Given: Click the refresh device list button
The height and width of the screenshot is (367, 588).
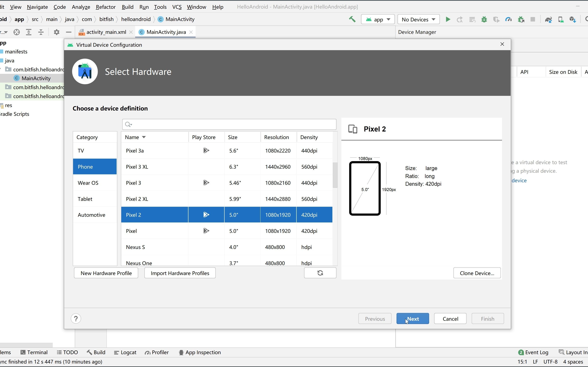Looking at the screenshot, I should tap(320, 273).
